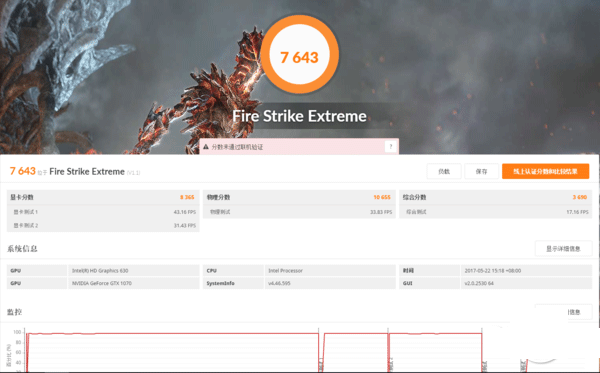Click the 保存 (Save) button
Screen dimensions: 600x373
pos(481,171)
